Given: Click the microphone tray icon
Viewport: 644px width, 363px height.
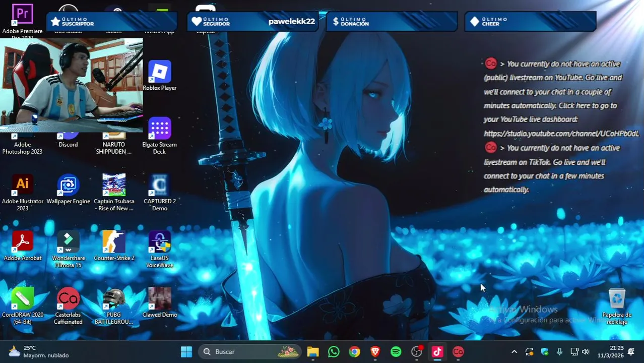Looking at the screenshot, I should pyautogui.click(x=559, y=351).
